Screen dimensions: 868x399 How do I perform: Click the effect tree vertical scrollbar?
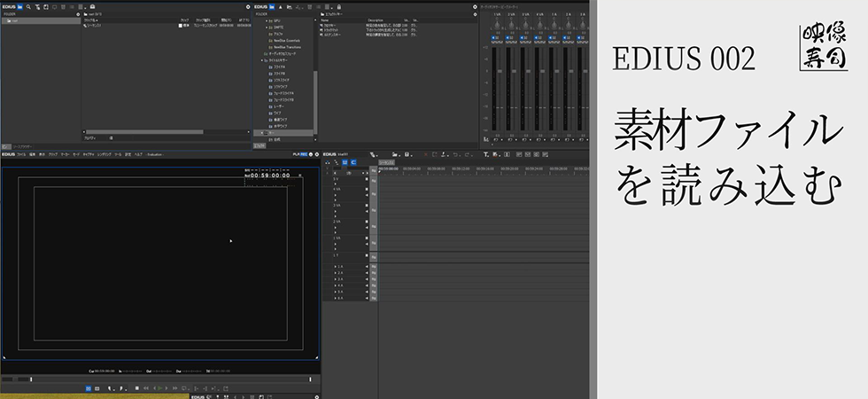(x=315, y=103)
